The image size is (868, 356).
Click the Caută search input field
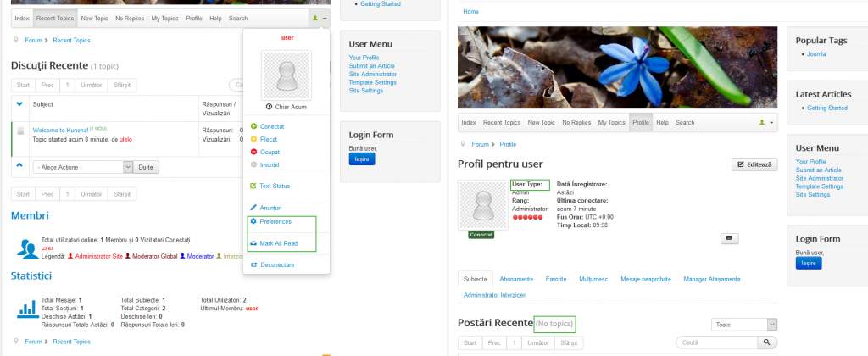pyautogui.click(x=716, y=342)
